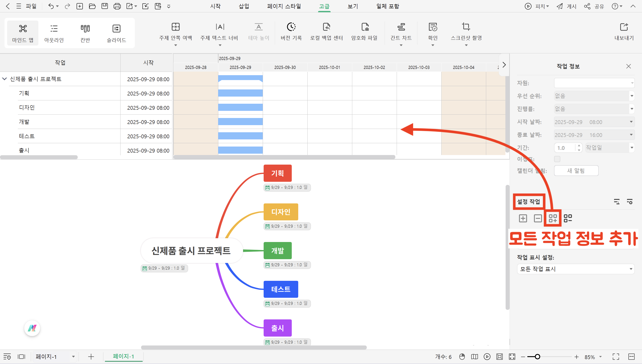Viewport: 642px width, 364px height.
Task: Open the 파일 menu
Action: tap(31, 6)
